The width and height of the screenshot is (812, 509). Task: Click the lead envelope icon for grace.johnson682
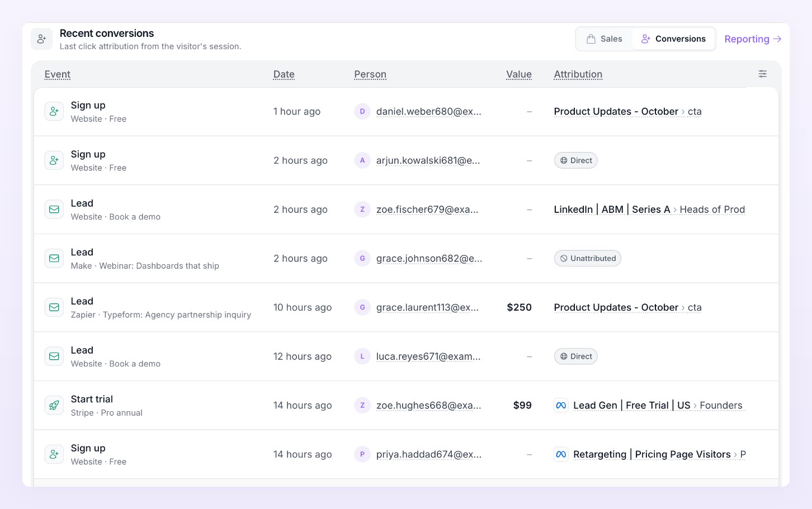point(54,259)
